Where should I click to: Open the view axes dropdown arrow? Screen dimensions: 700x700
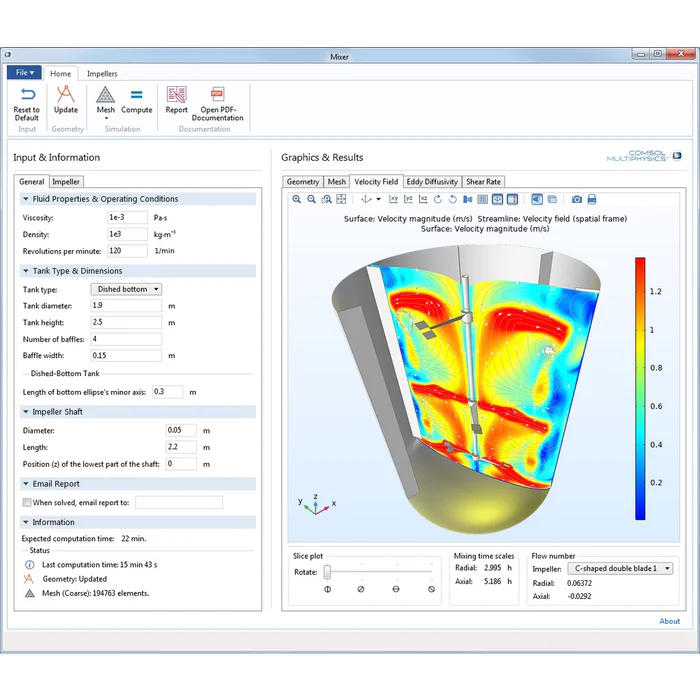click(x=379, y=200)
